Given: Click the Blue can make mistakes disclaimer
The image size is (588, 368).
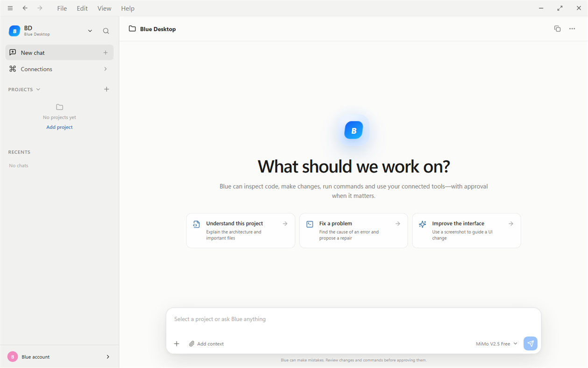Looking at the screenshot, I should click(354, 360).
